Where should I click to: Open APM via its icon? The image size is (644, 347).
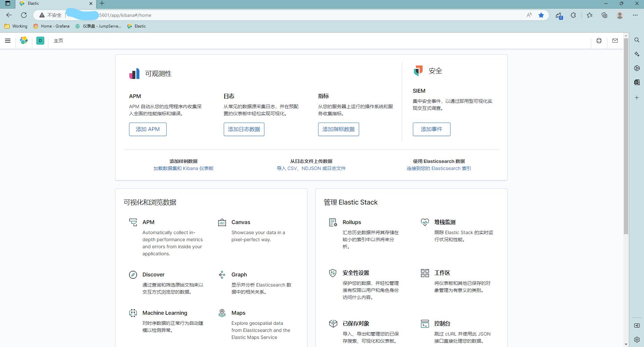click(133, 222)
